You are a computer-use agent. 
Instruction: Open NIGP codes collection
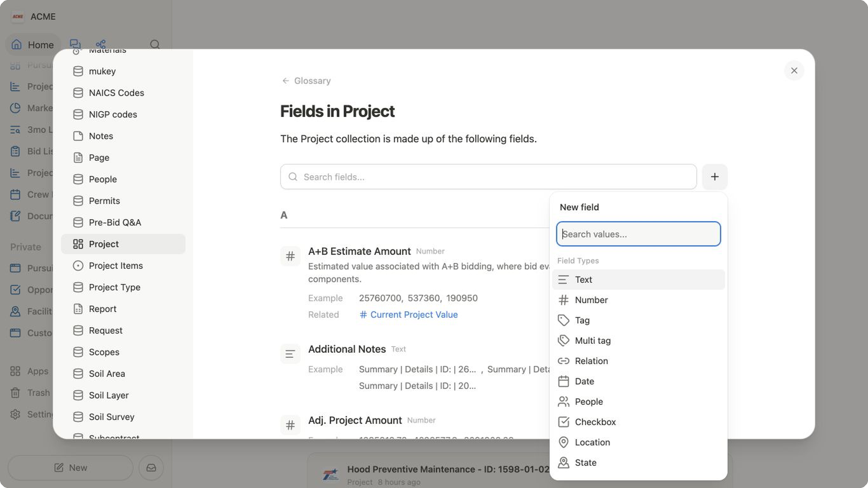(123, 115)
